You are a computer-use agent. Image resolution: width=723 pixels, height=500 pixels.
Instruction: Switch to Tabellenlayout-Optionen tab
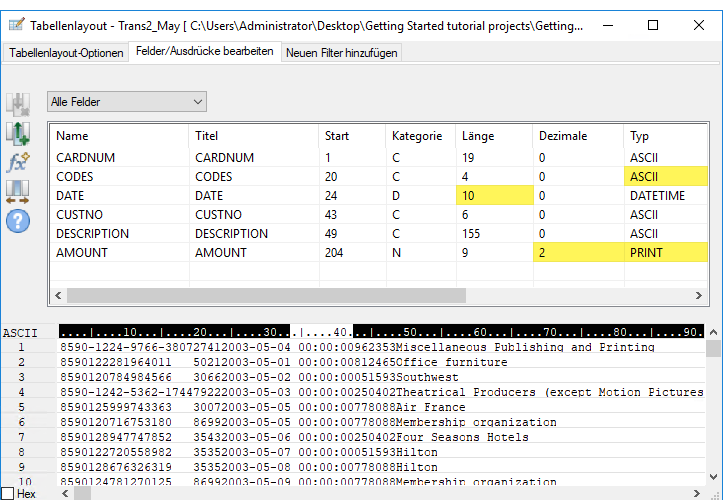click(66, 53)
